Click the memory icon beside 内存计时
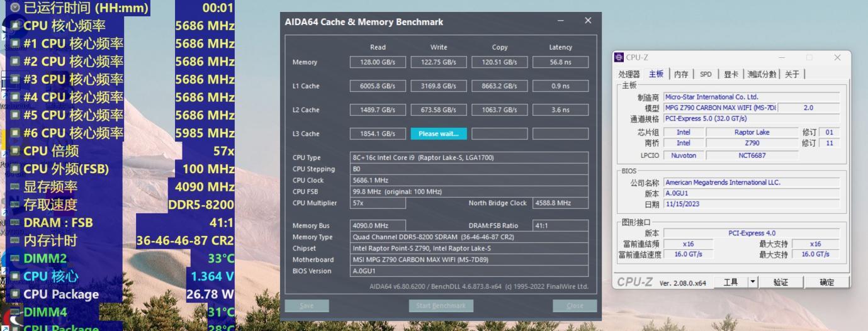This screenshot has height=331, width=868. pos(15,240)
